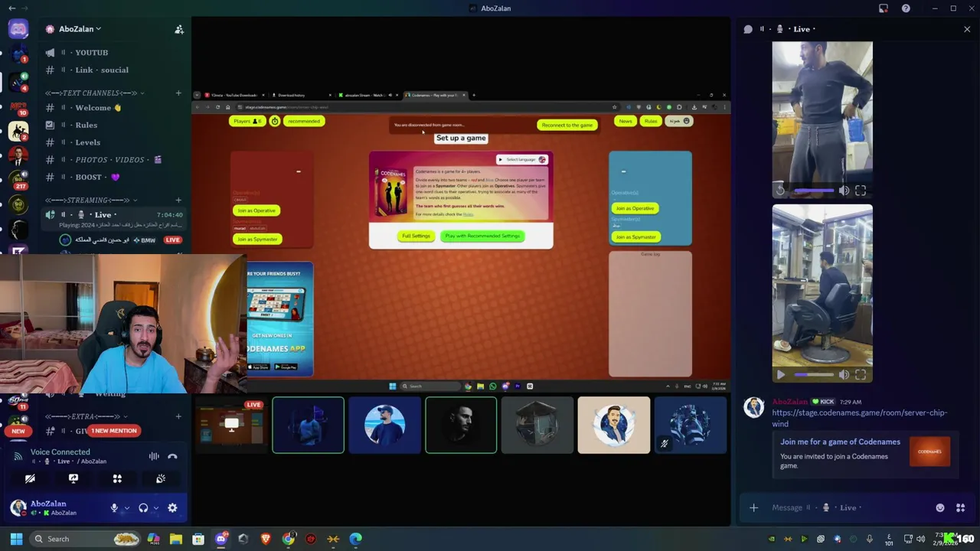The image size is (980, 551).
Task: Add a channel to STREAMING category
Action: (x=178, y=200)
